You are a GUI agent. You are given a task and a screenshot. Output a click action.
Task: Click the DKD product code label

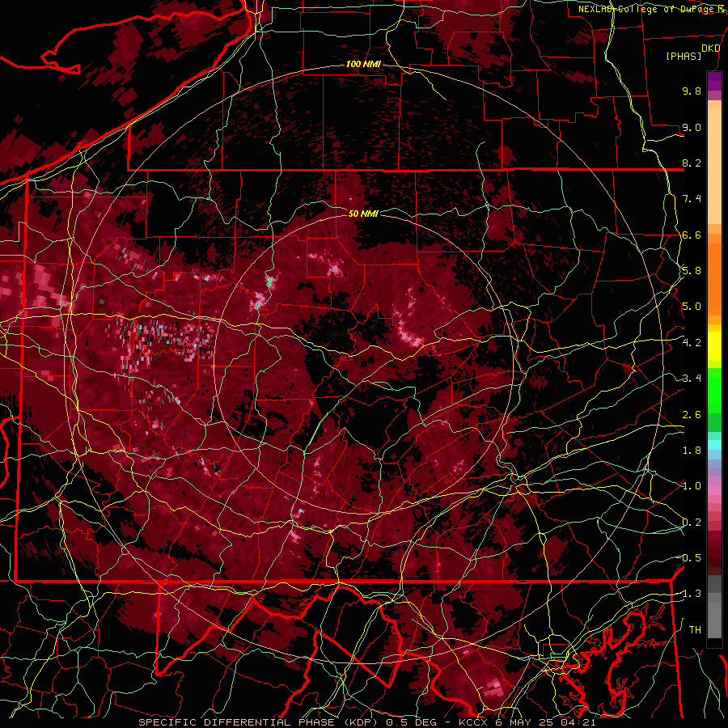(x=711, y=49)
